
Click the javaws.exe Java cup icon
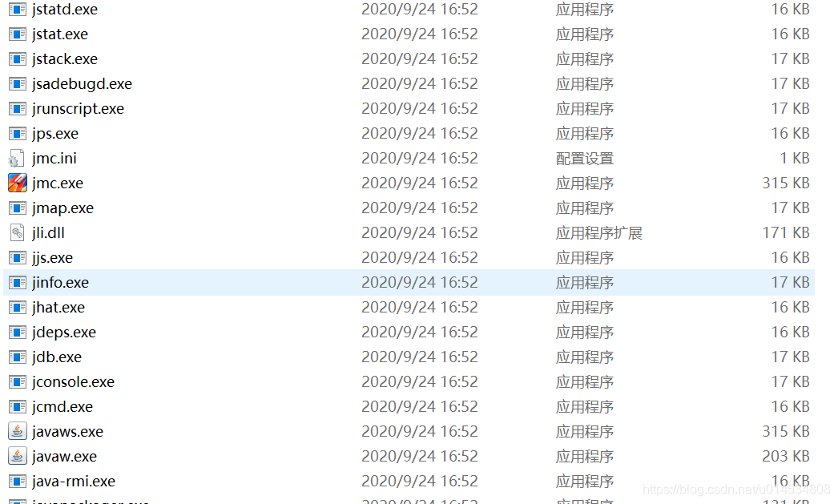click(17, 431)
